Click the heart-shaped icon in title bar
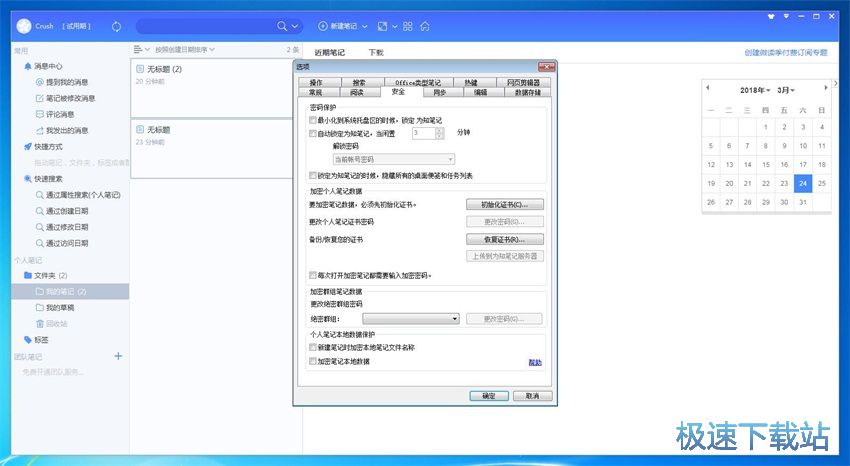Viewport: 850px width, 466px height. tap(771, 17)
